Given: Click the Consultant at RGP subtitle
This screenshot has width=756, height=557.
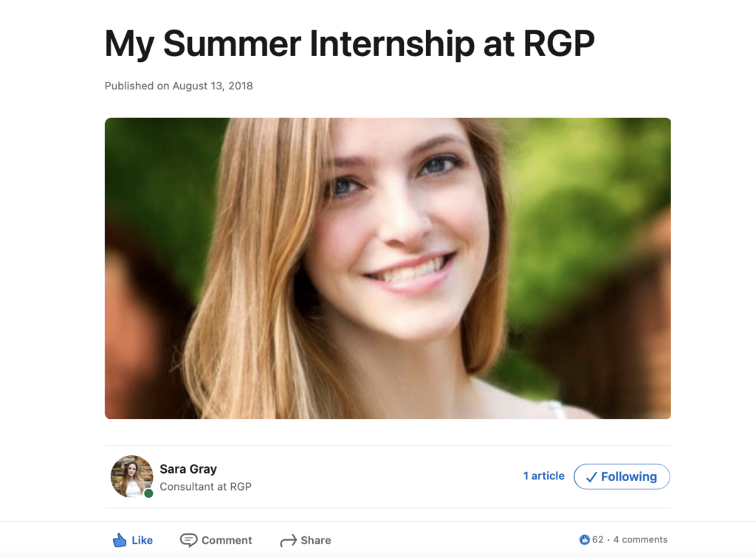Looking at the screenshot, I should [205, 487].
